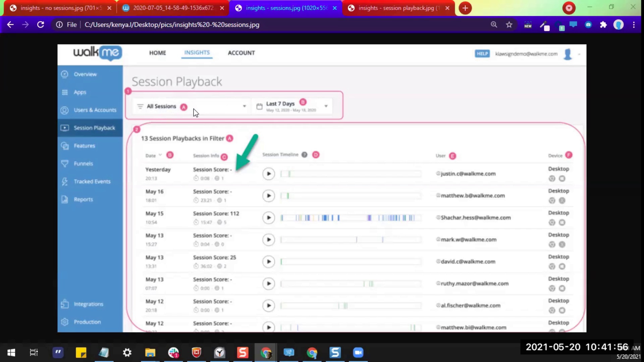Image resolution: width=644 pixels, height=362 pixels.
Task: Play session of al.fischer@walkme.com
Action: pos(269,306)
